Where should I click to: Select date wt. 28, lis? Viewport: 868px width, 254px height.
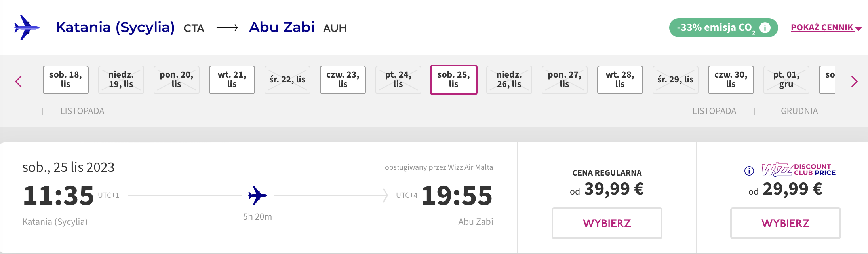click(620, 80)
